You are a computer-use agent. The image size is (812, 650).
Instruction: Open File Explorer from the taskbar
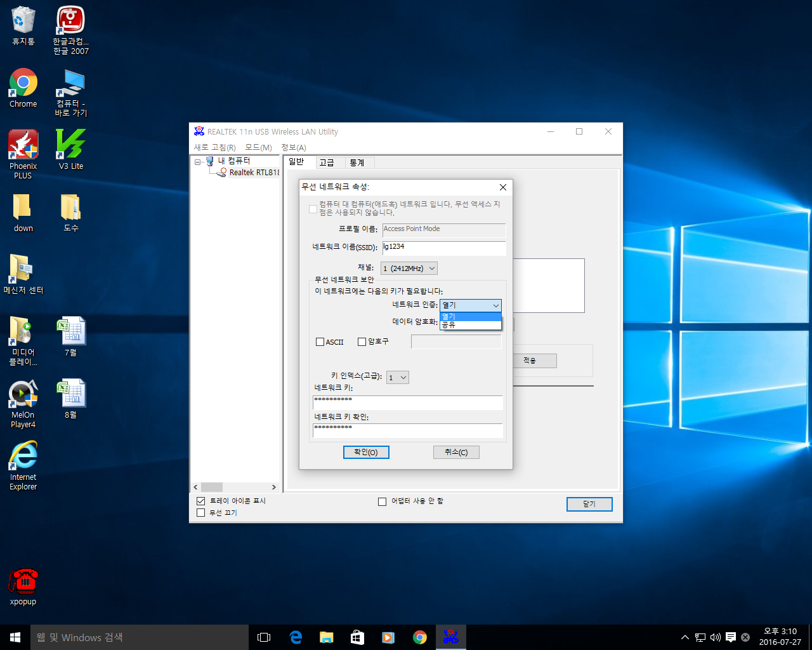[x=327, y=637]
